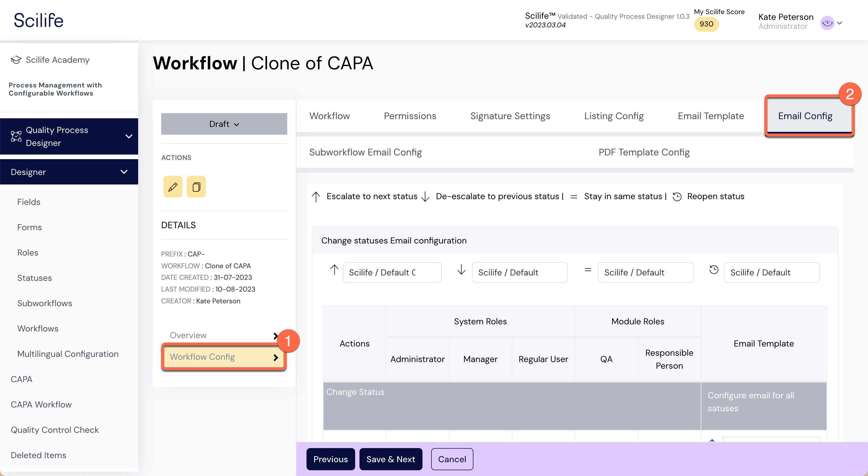Viewport: 868px width, 476px height.
Task: Click the reopen status clock icon in legend
Action: coord(677,196)
